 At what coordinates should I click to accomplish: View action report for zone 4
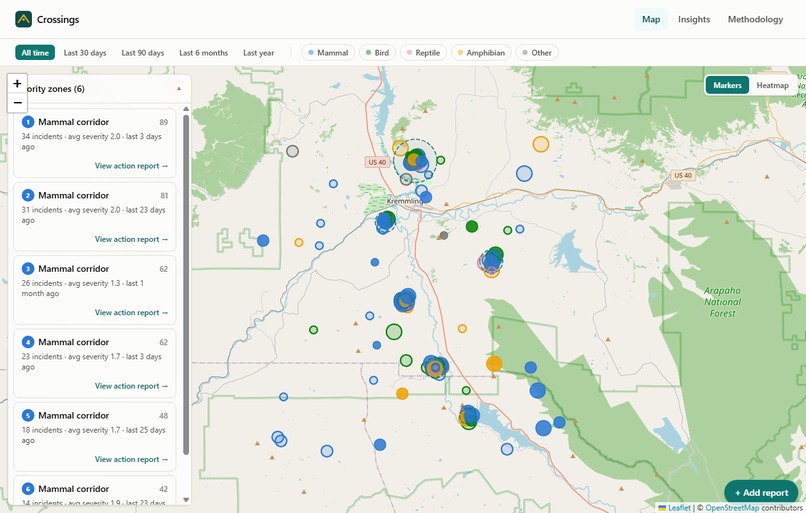pyautogui.click(x=131, y=386)
